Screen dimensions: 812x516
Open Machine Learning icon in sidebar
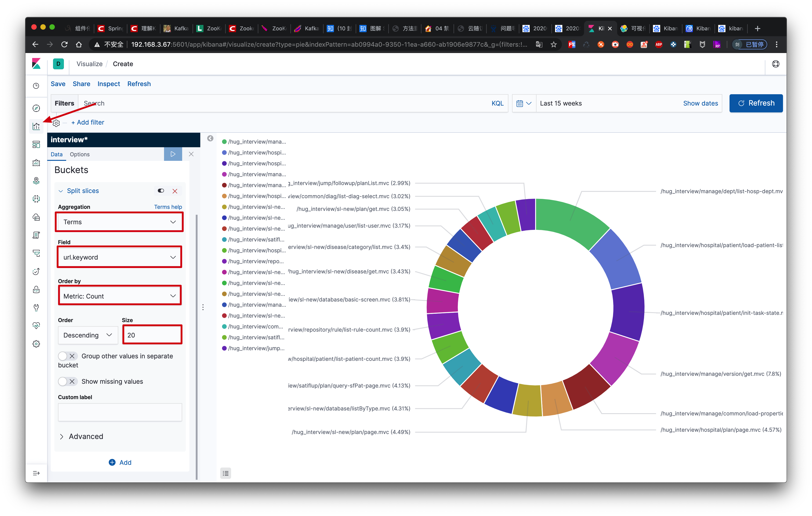tap(36, 199)
